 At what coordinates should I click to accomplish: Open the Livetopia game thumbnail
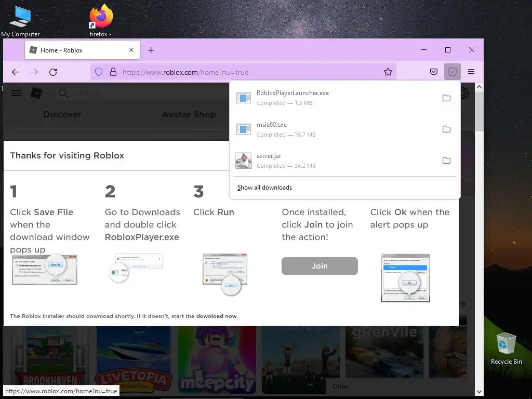tap(134, 360)
